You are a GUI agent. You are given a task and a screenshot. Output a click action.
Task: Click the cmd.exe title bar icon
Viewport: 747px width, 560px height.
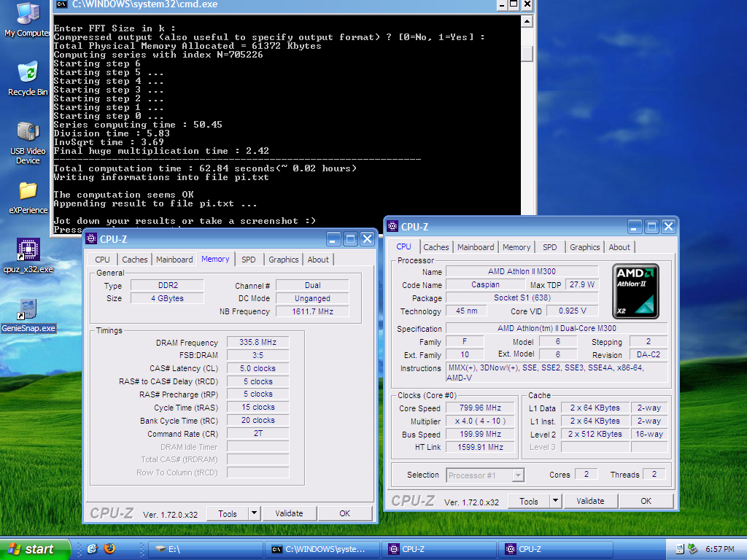61,4
